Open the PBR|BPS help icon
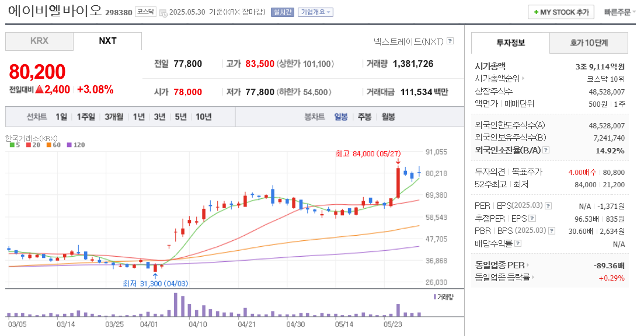Screen dimensions: 644x336 click(551, 230)
